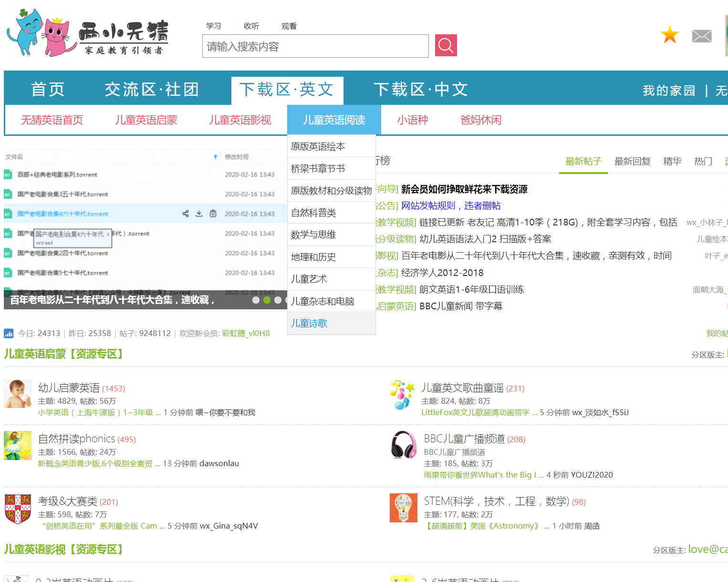Open the 下载区·中文 nav tab

[x=420, y=89]
